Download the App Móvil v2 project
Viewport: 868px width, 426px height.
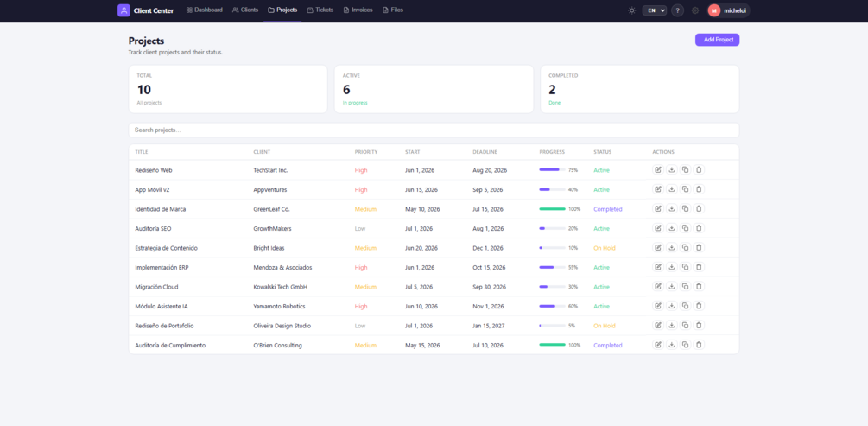(x=671, y=189)
